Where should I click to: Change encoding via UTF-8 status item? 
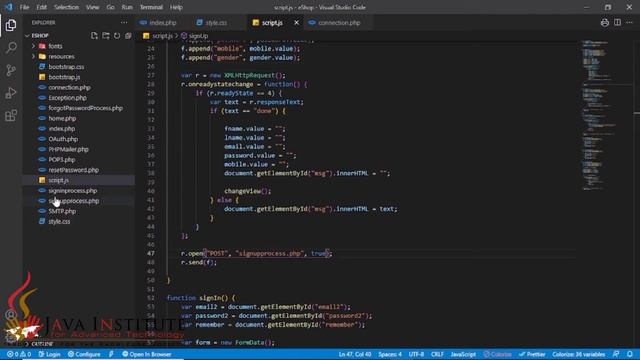click(416, 354)
